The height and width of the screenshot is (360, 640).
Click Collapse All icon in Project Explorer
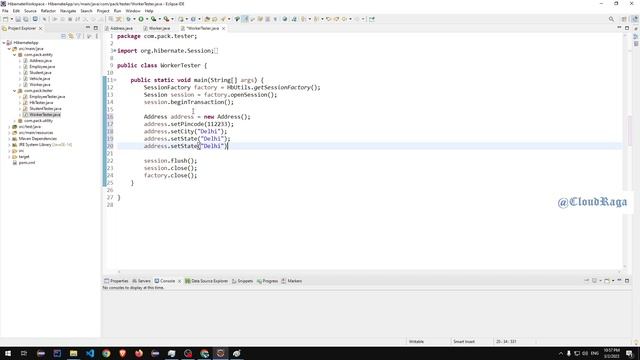pos(63,36)
